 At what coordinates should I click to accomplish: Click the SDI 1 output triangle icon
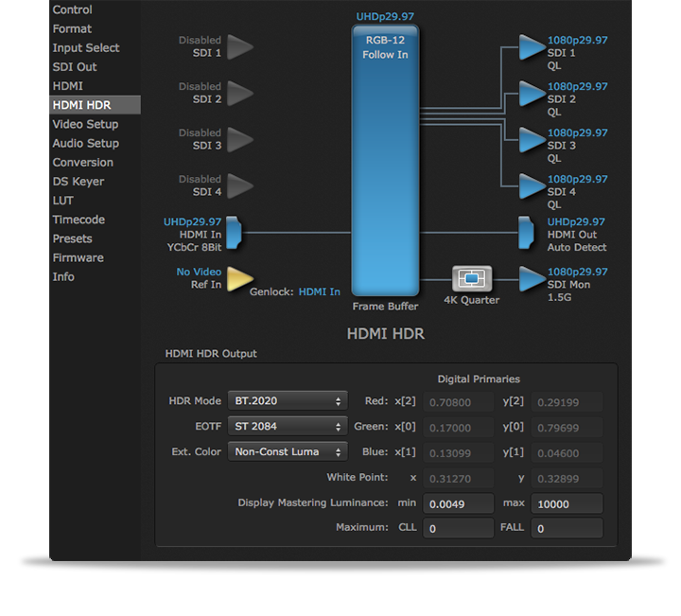coord(532,46)
